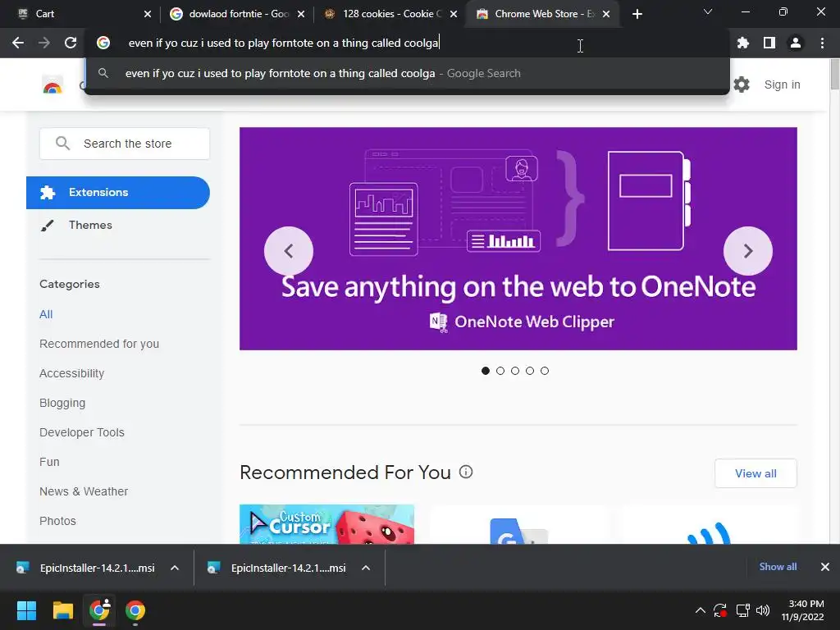Viewport: 840px width, 630px height.
Task: Open Blogging category
Action: (62, 403)
